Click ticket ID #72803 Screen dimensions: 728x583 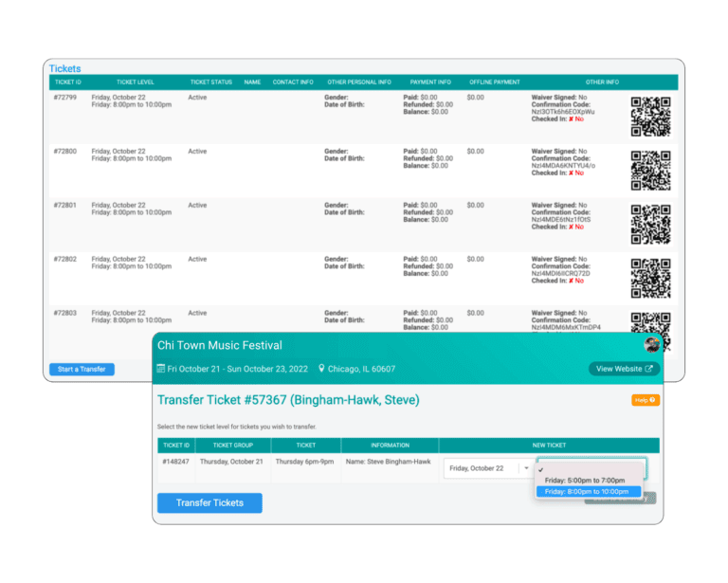coord(65,313)
